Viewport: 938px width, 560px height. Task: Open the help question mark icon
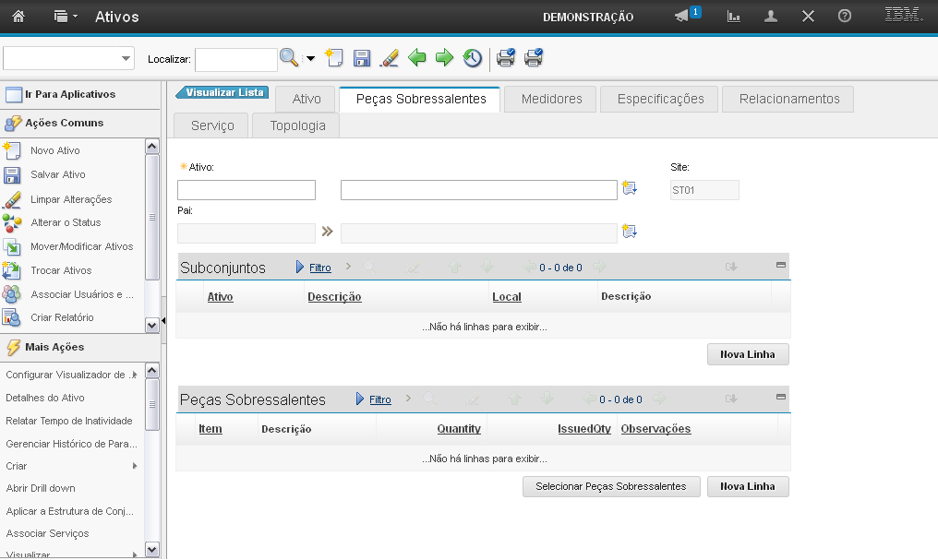pos(844,17)
